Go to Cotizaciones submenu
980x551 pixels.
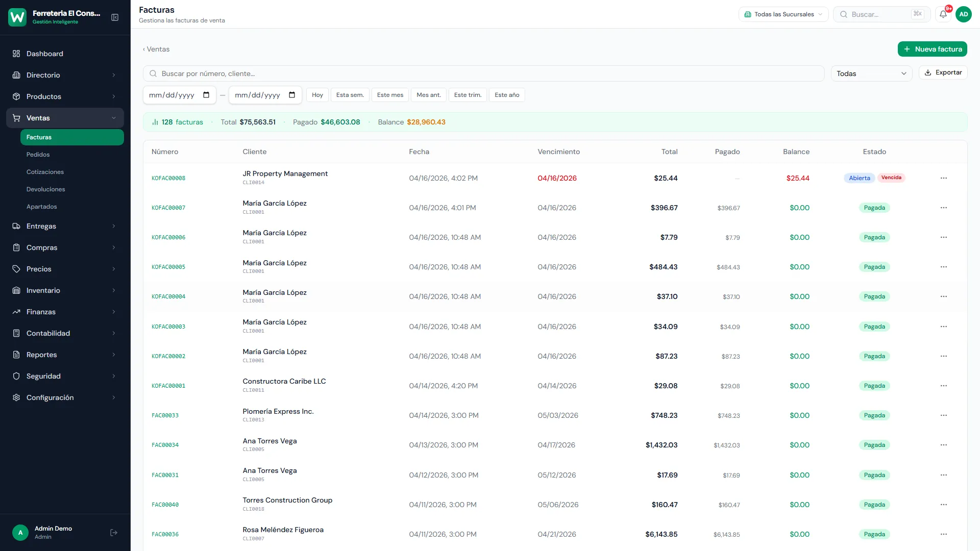pyautogui.click(x=72, y=172)
